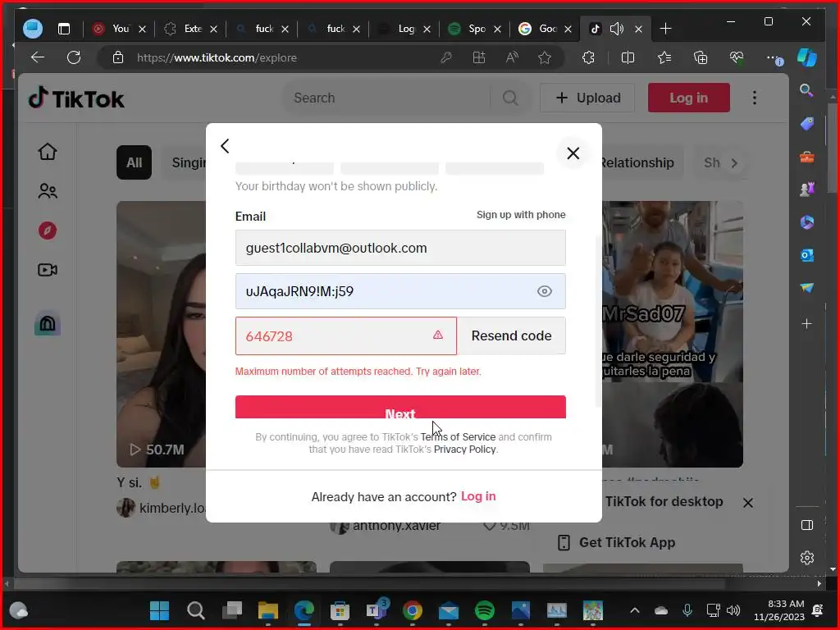Select the All category chip
This screenshot has width=840, height=630.
(134, 162)
